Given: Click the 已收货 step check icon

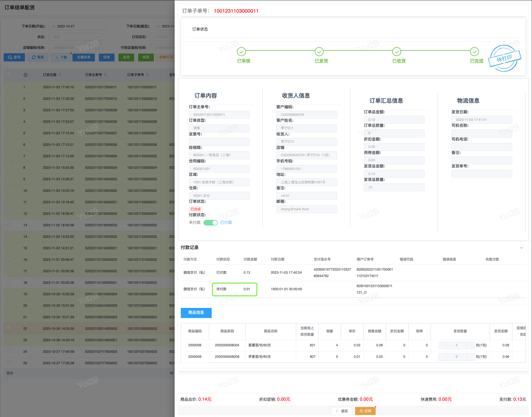Looking at the screenshot, I should [397, 52].
